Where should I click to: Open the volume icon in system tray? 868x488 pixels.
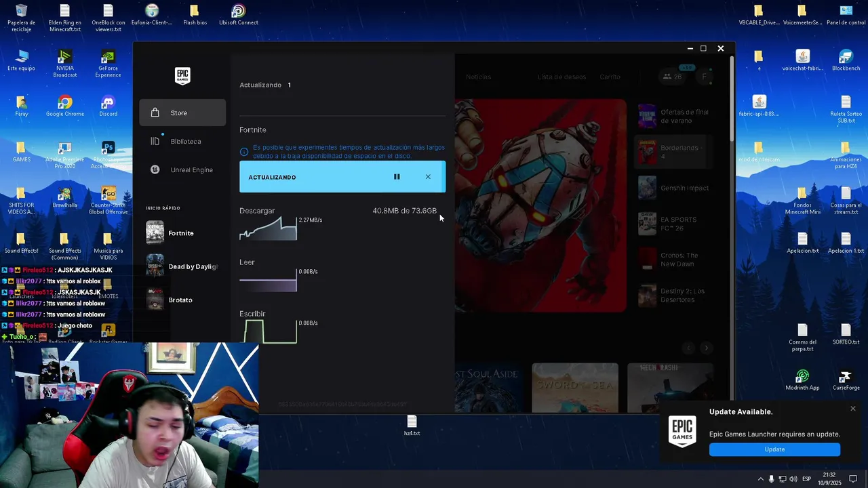point(793,479)
